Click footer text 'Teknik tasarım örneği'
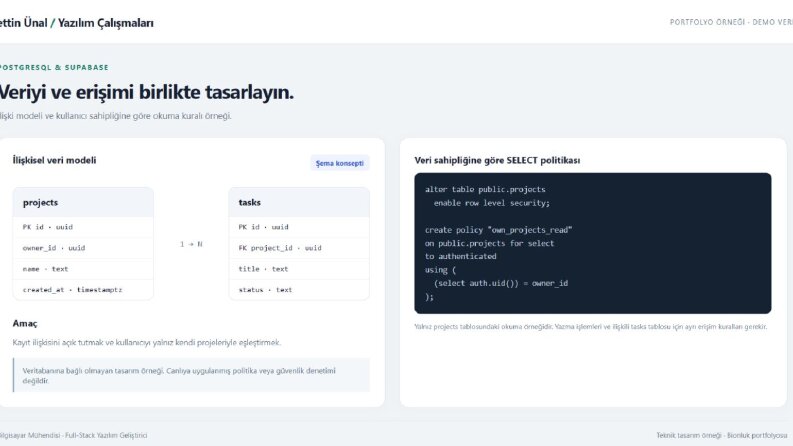 coord(689,435)
